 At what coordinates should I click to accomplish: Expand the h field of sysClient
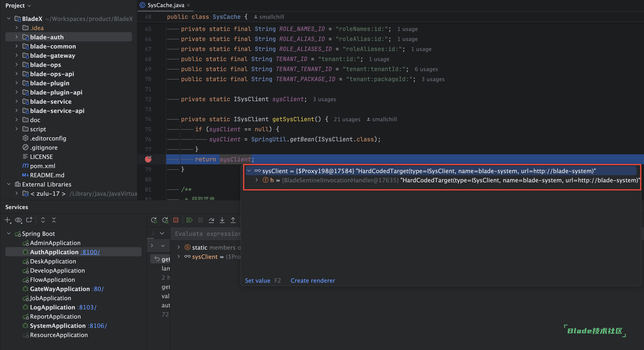tap(257, 180)
